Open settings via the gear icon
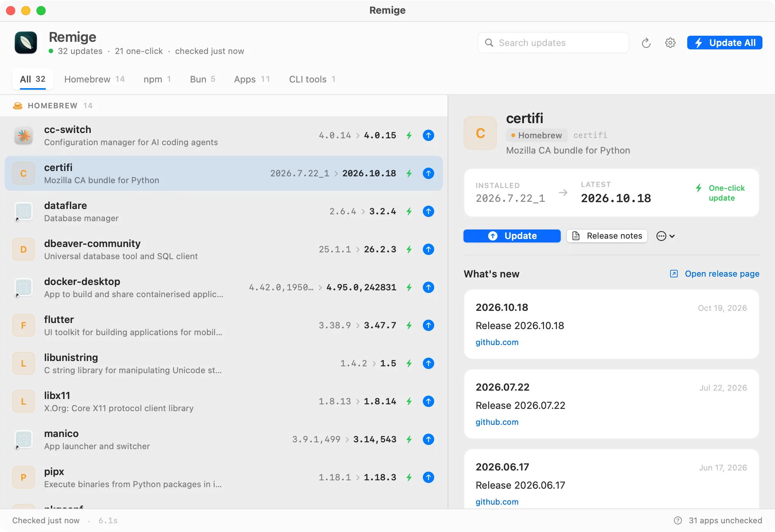The image size is (775, 532). (x=670, y=43)
